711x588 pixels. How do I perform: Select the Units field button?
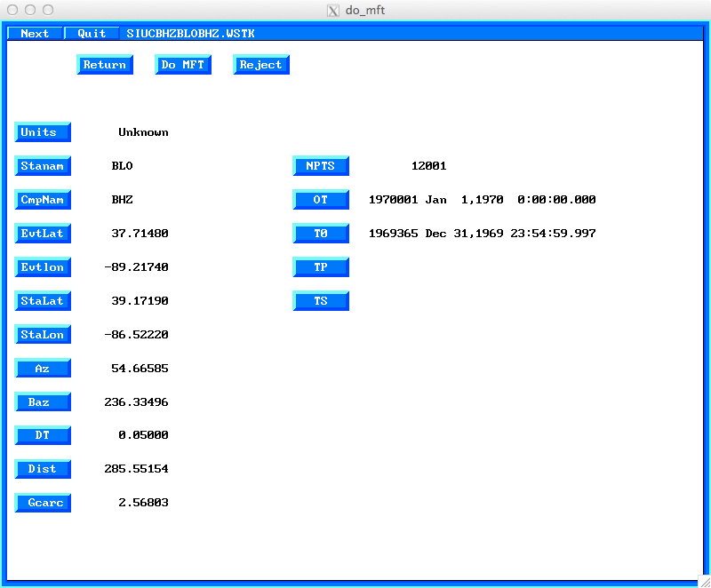tap(43, 132)
